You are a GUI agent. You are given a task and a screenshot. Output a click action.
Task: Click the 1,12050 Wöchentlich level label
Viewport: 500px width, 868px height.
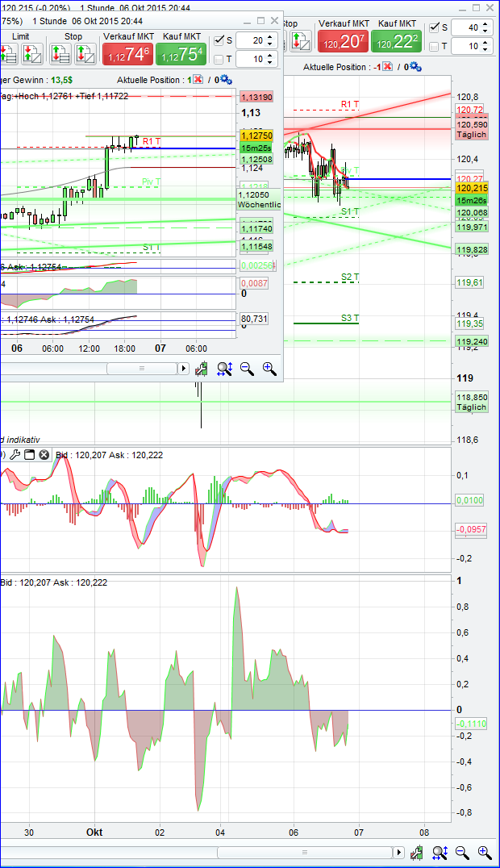point(259,199)
